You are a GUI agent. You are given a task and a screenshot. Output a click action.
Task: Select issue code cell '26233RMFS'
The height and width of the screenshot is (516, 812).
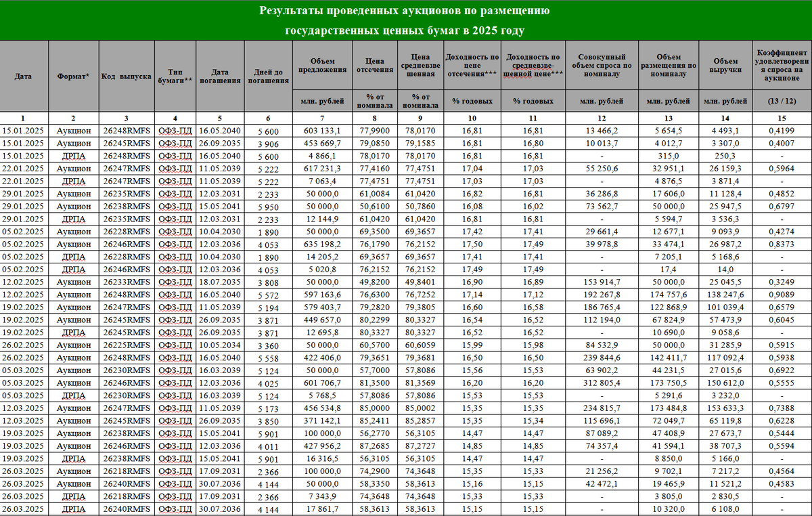coord(126,282)
